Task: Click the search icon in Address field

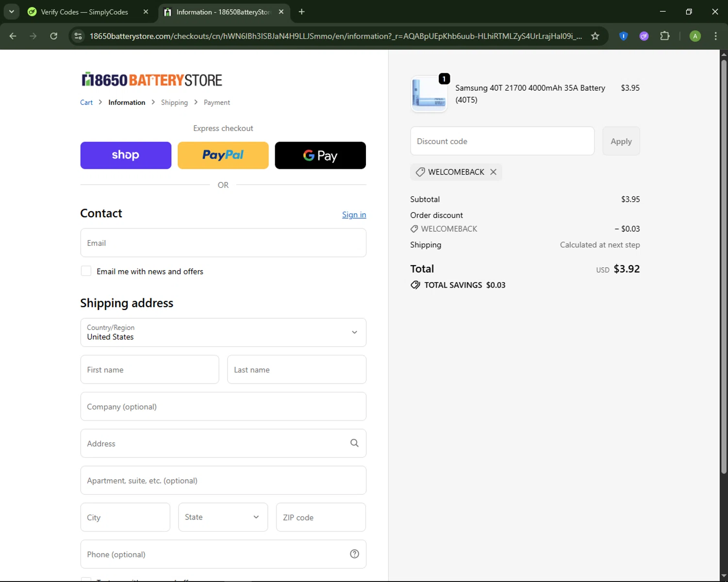Action: point(354,443)
